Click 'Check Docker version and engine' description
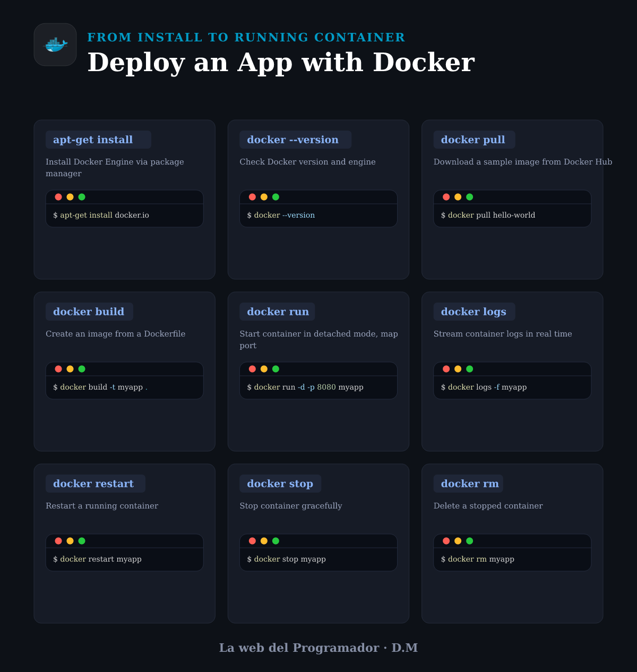637x672 pixels. click(307, 162)
